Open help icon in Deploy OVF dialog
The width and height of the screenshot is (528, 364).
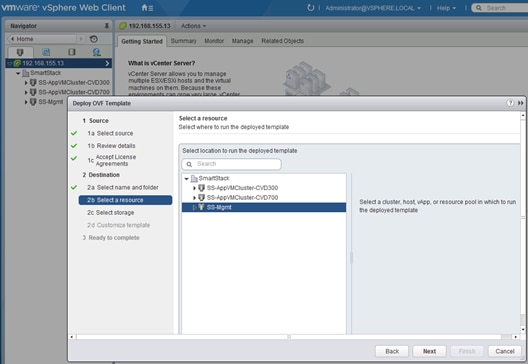pos(510,103)
